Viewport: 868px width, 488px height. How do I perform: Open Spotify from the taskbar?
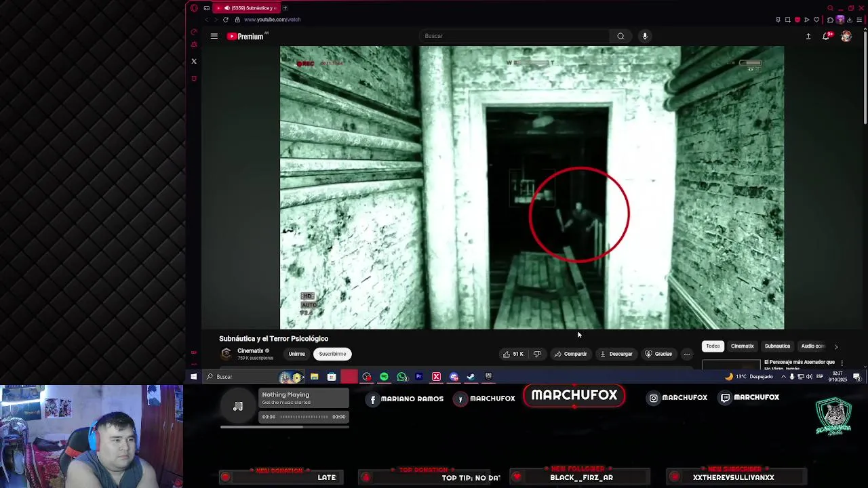coord(384,377)
